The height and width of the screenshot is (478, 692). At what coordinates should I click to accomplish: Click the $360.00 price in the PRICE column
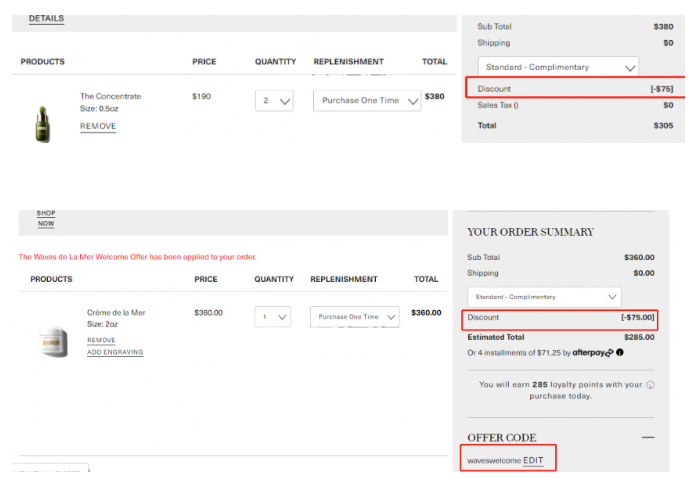click(x=208, y=312)
